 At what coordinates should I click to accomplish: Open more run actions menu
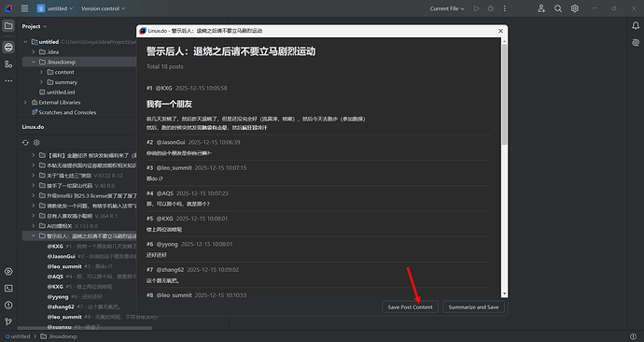coord(505,8)
